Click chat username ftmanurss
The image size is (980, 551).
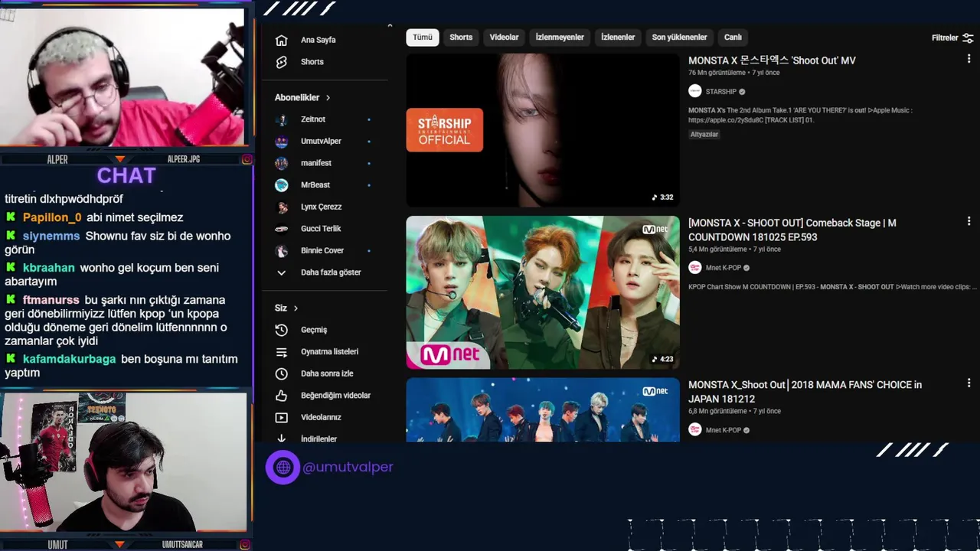click(51, 300)
